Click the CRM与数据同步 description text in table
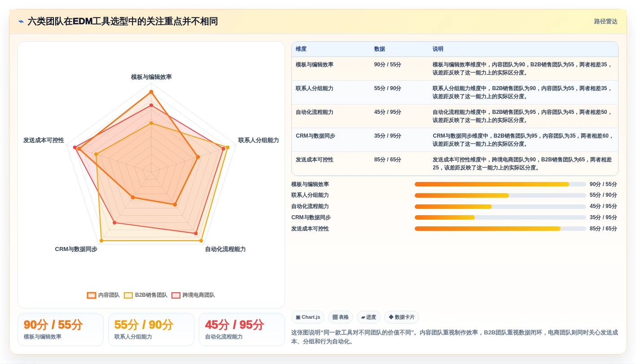The width and height of the screenshot is (636, 364). [x=523, y=140]
